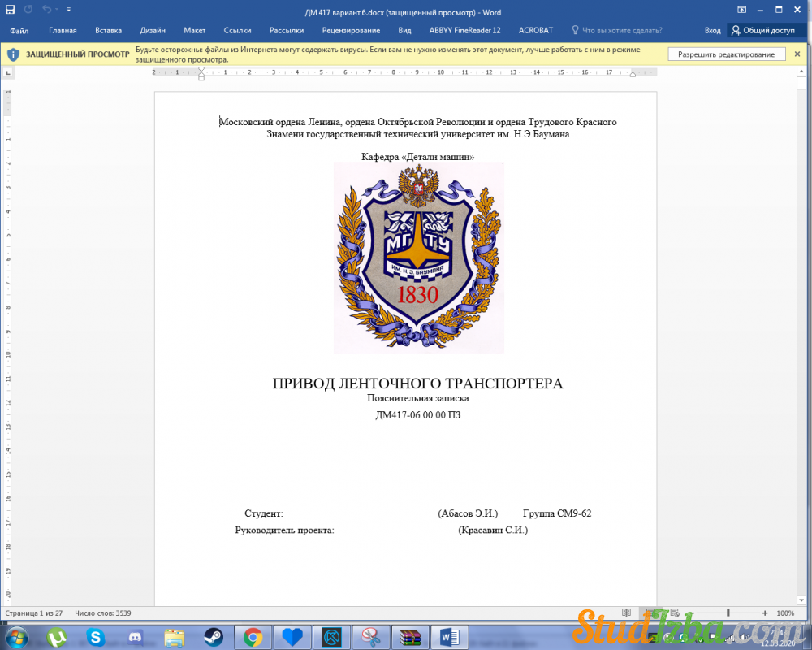
Task: Open the Customize Quick Access Toolbar dropdown
Action: pos(69,10)
